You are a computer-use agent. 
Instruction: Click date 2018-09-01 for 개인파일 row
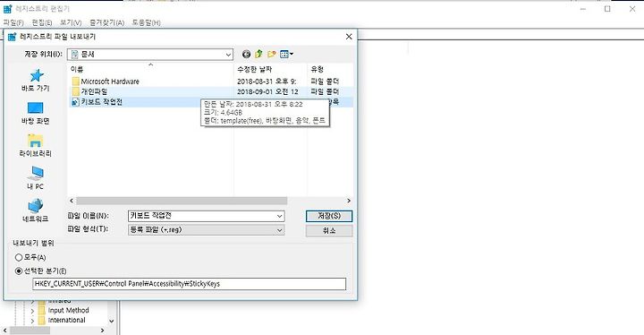(267, 91)
